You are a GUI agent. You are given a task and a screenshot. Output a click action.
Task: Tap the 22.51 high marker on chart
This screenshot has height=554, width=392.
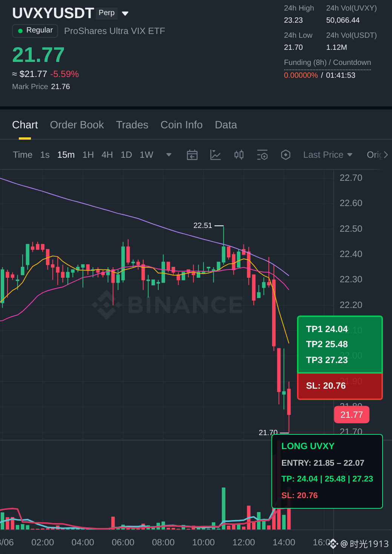coord(203,225)
